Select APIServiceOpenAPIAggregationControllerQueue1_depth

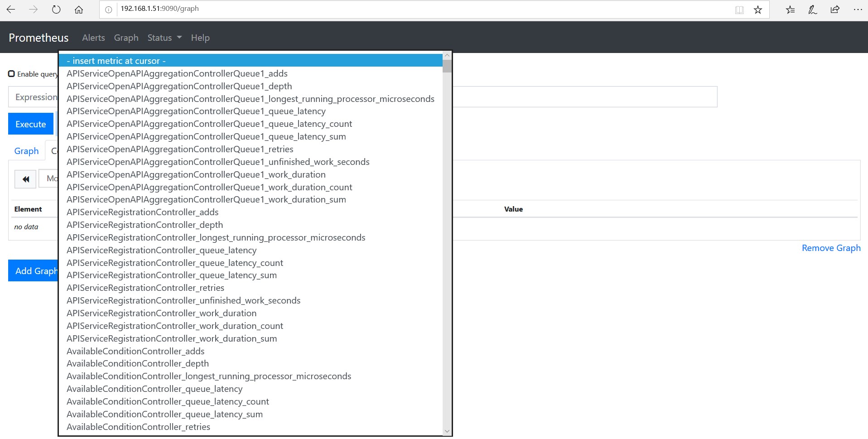pyautogui.click(x=251, y=86)
